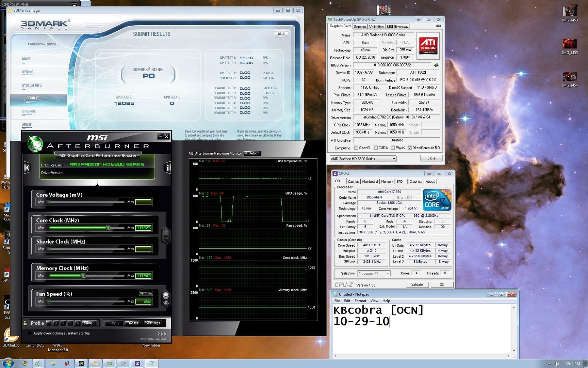The image size is (588, 368).
Task: Toggle the Fan Speed Auto button
Action: coord(146,294)
